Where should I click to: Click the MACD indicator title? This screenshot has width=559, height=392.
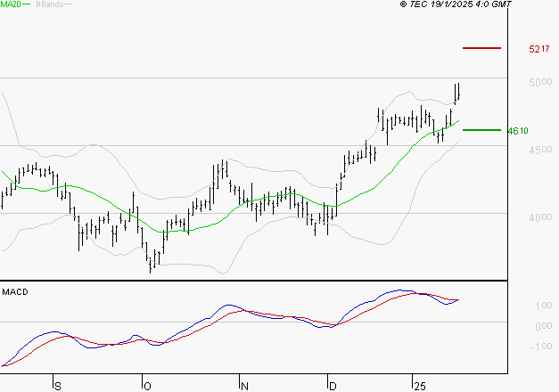(15, 292)
